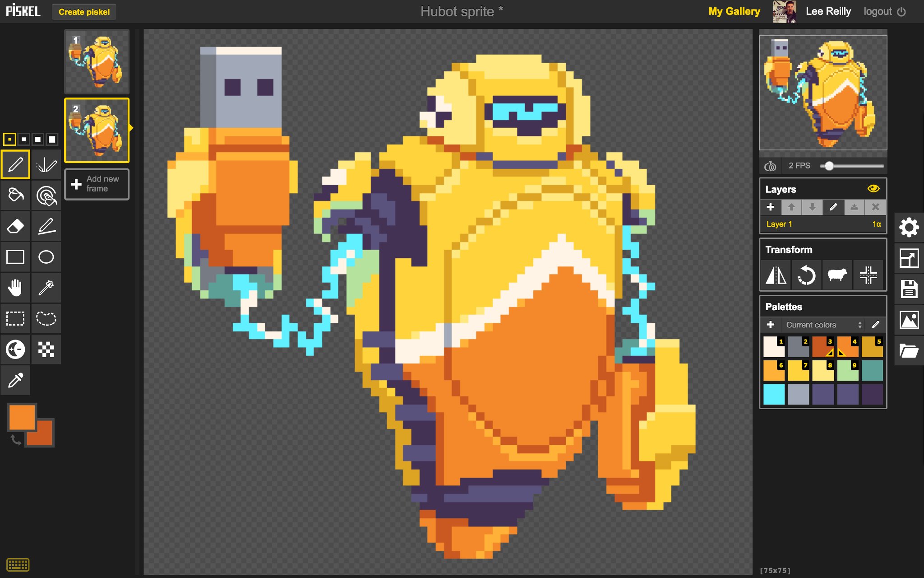Select the rectangle shape tool
The image size is (924, 578).
pyautogui.click(x=14, y=256)
